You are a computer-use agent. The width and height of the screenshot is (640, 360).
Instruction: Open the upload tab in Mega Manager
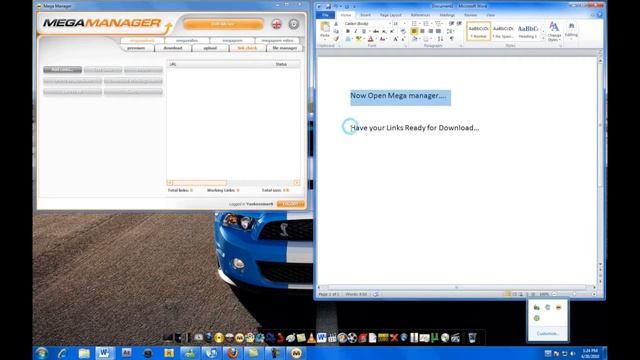click(x=210, y=48)
